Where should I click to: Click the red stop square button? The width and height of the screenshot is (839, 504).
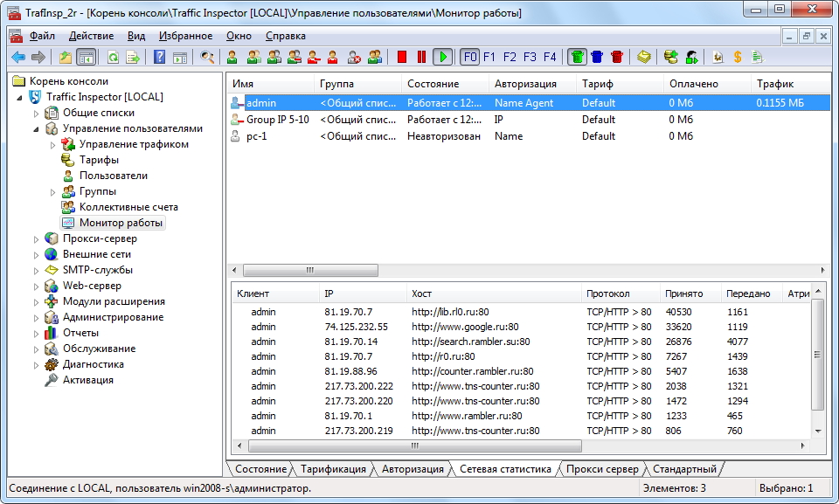pos(402,57)
